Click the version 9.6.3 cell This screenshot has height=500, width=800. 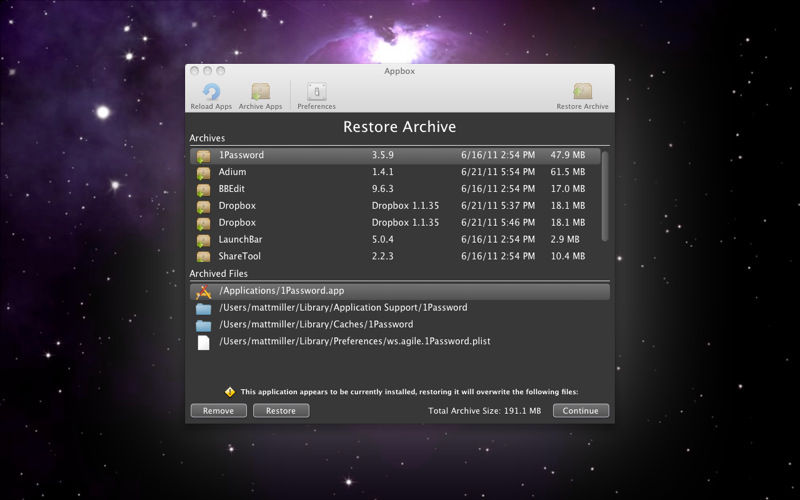coord(383,188)
